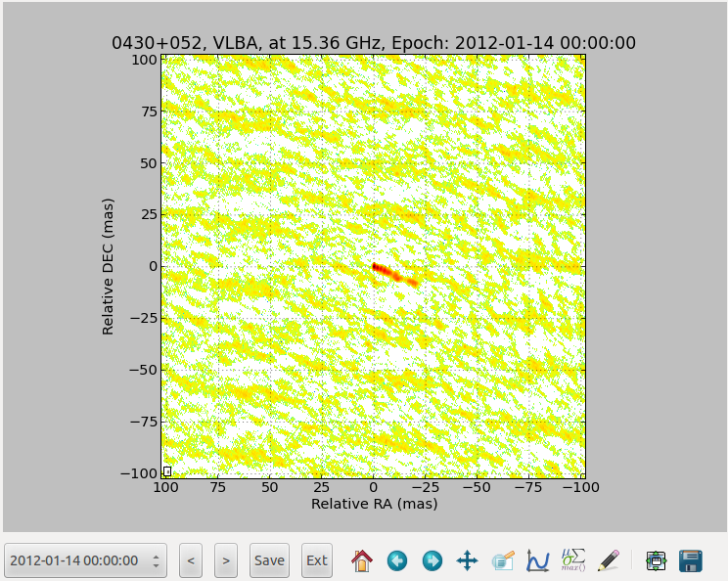Go back to previous view arrow
The width and height of the screenshot is (728, 581).
click(397, 560)
